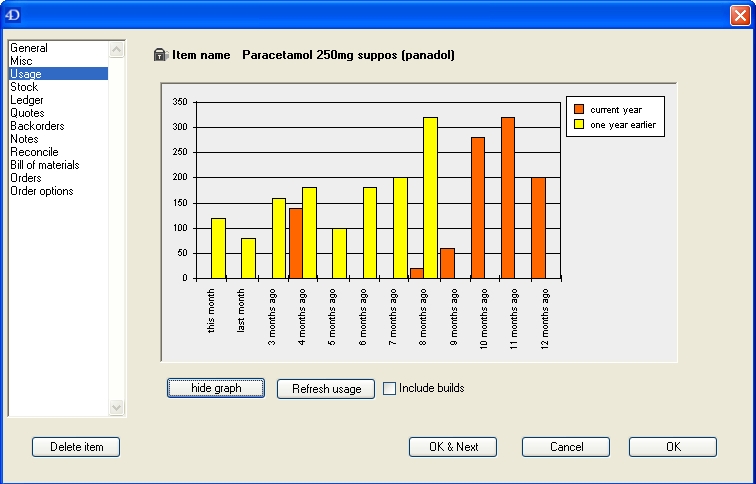
Task: Click the section list scroll up arrow
Action: click(x=116, y=50)
